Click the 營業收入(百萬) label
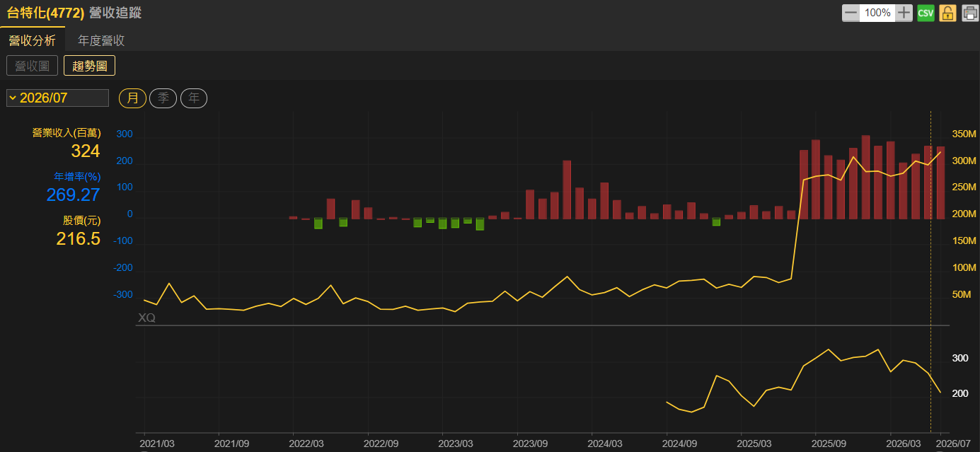The image size is (980, 452). click(x=67, y=132)
